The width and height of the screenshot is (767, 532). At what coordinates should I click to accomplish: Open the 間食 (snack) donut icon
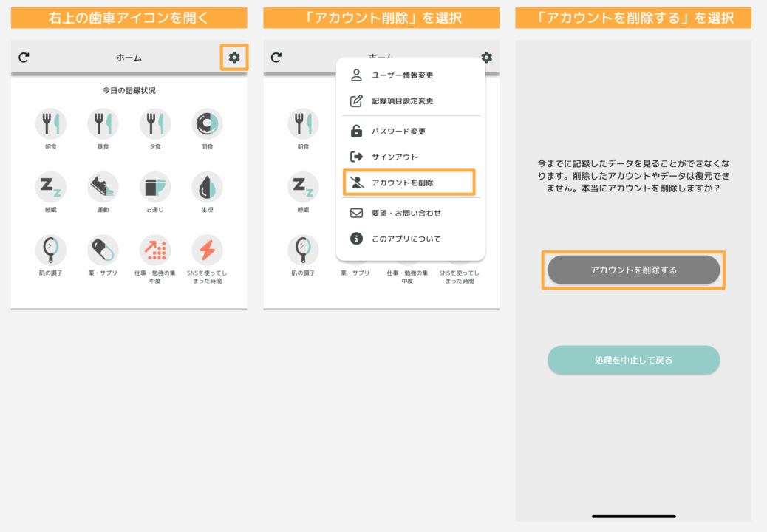point(207,124)
